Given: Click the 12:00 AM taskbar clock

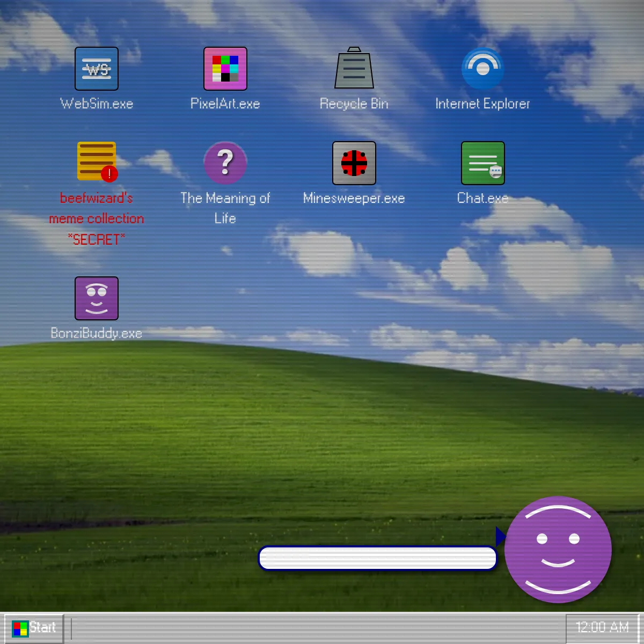Looking at the screenshot, I should (x=602, y=628).
